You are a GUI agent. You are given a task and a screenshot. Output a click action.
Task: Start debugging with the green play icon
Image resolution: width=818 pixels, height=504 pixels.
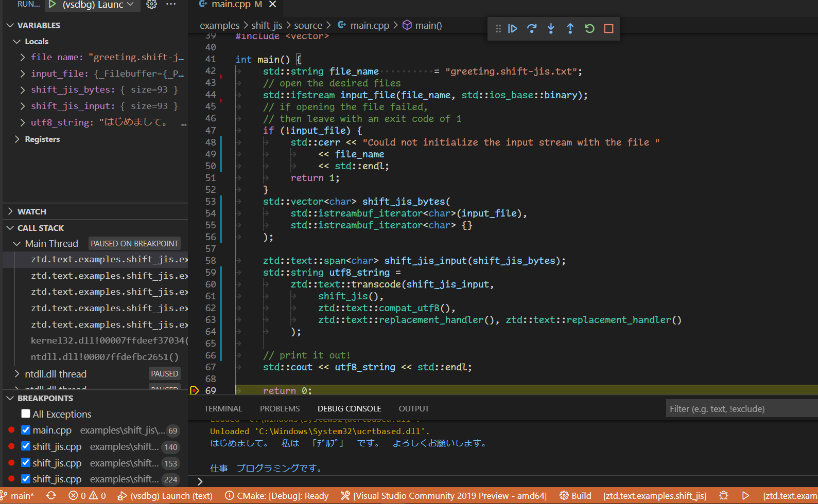pyautogui.click(x=53, y=5)
